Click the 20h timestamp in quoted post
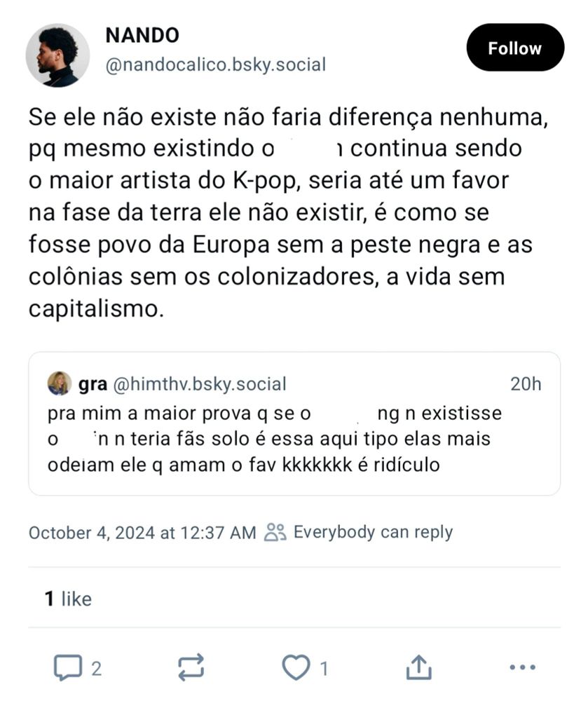The height and width of the screenshot is (701, 588). pyautogui.click(x=526, y=384)
